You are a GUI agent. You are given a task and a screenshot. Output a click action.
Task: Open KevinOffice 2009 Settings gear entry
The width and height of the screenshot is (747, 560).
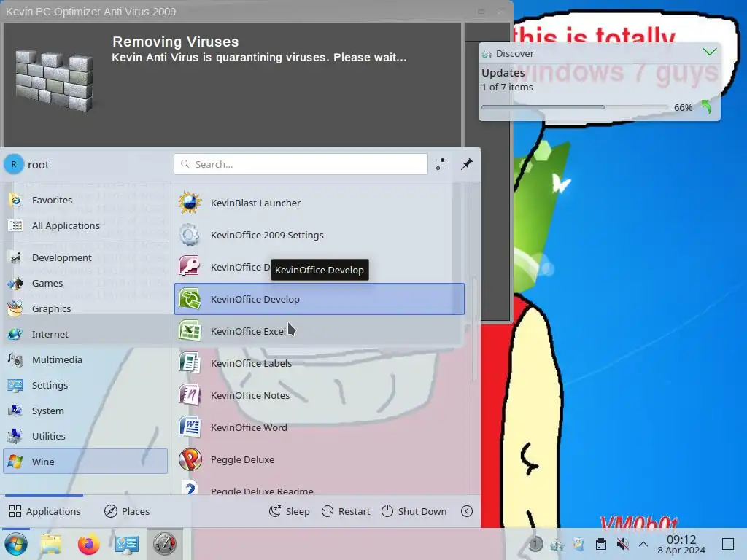320,235
